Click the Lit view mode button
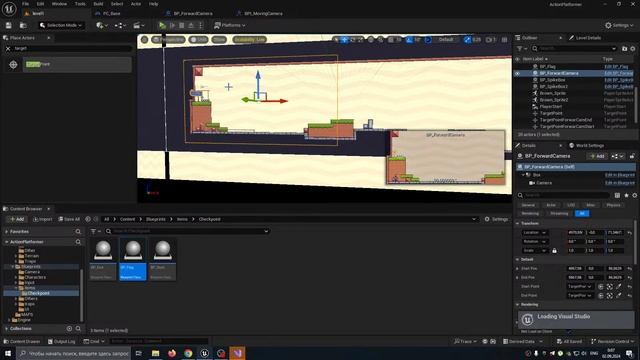Viewport: 640px width, 360px height. coord(199,40)
